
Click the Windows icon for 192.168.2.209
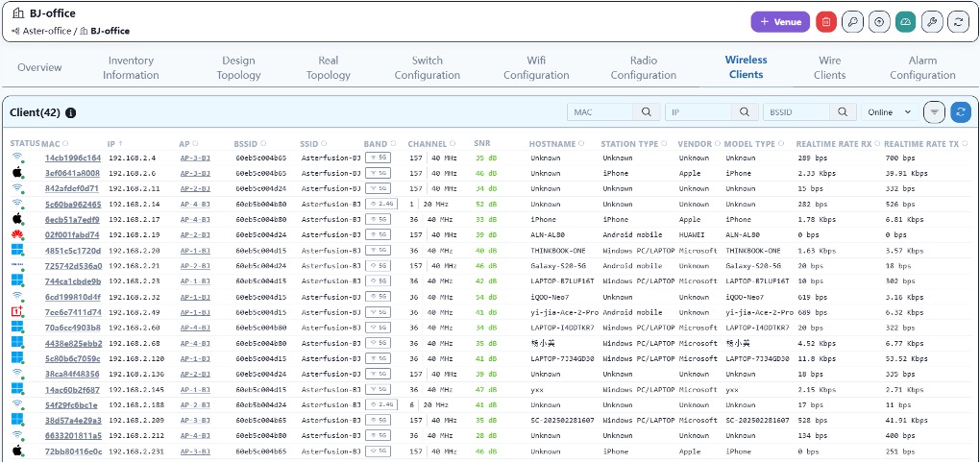pos(17,420)
